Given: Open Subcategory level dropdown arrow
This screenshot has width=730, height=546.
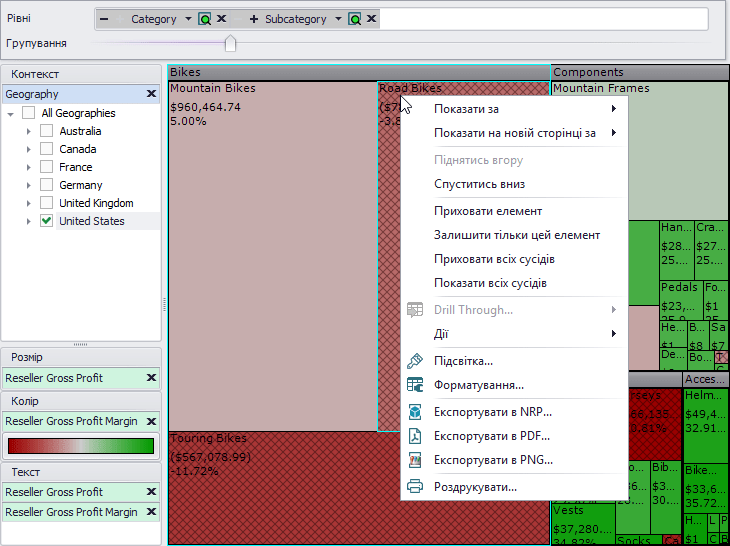Looking at the screenshot, I should [338, 19].
